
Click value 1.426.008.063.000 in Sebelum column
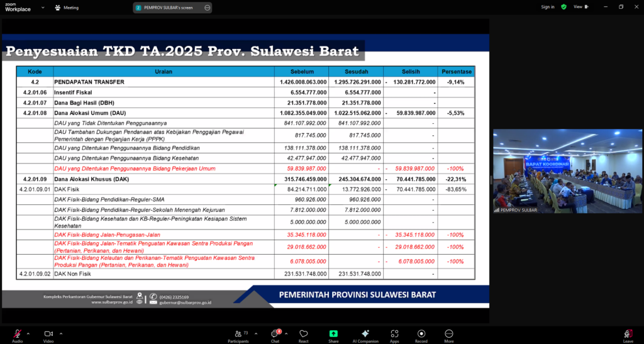pos(303,82)
